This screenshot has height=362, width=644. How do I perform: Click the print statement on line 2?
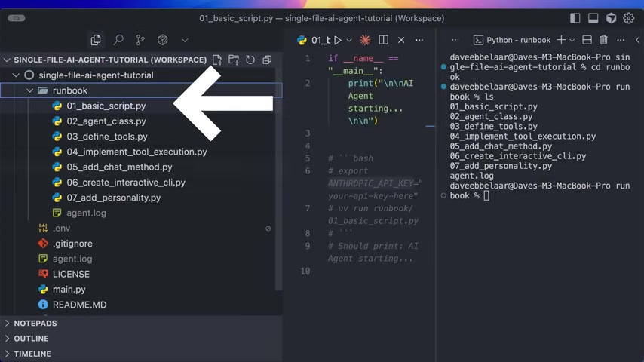(x=381, y=102)
